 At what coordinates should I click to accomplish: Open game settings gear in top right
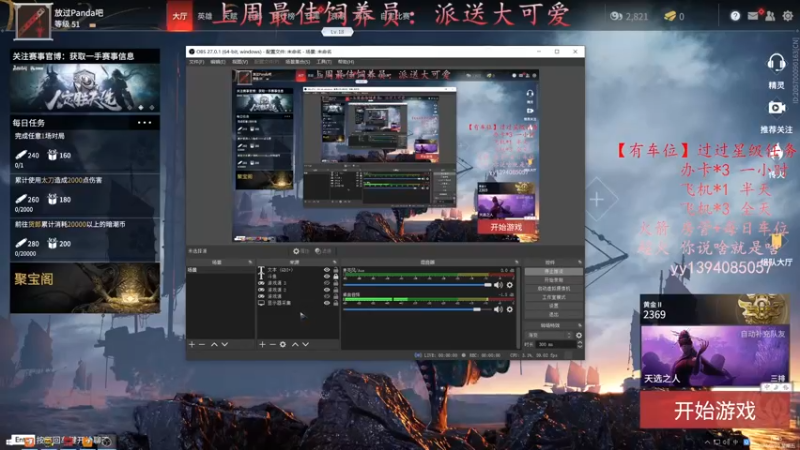click(788, 16)
